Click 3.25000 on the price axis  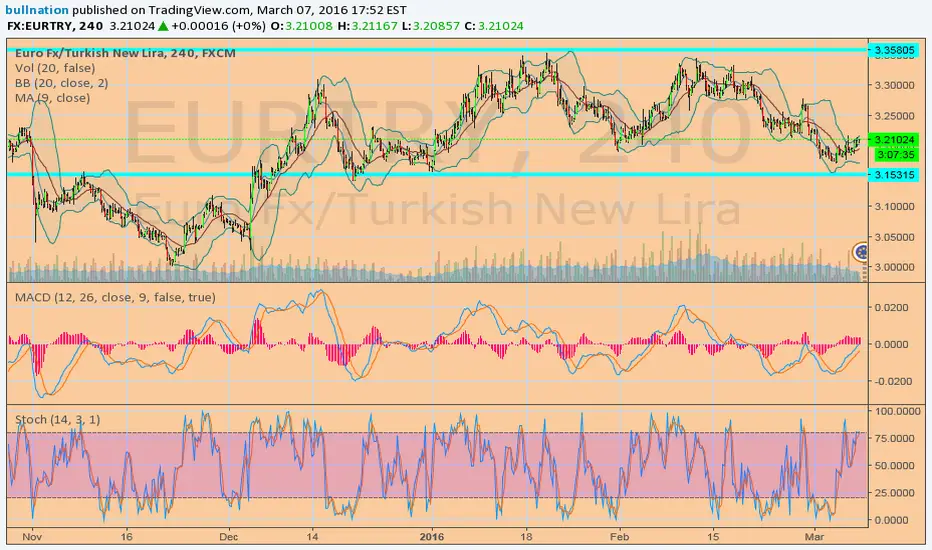pyautogui.click(x=895, y=116)
